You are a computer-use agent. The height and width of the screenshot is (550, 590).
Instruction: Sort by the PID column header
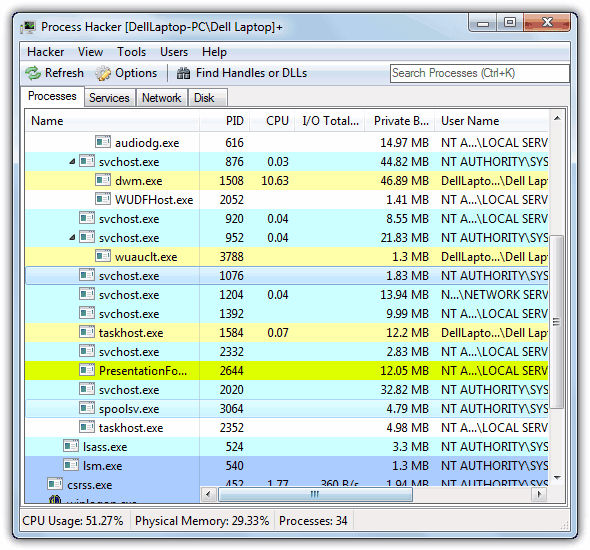tap(225, 121)
